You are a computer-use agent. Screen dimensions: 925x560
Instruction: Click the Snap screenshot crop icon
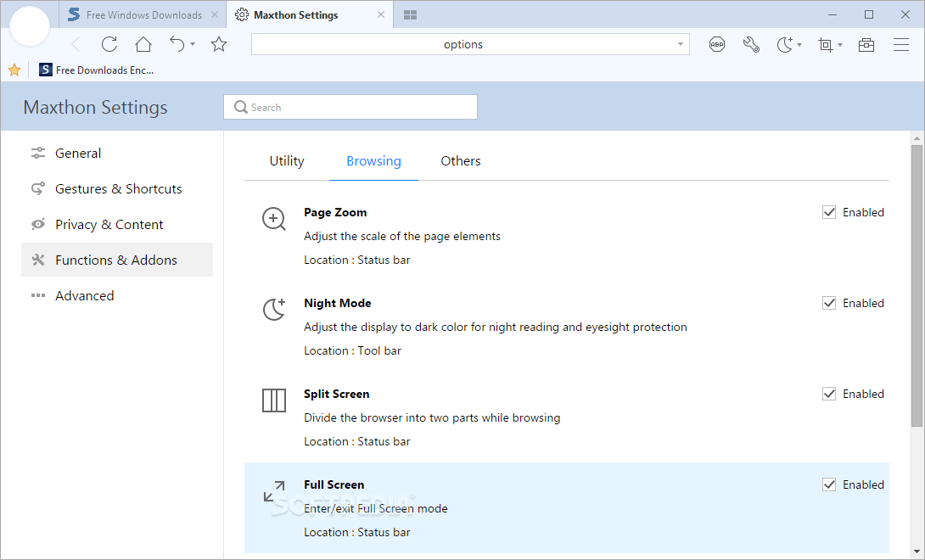click(x=826, y=44)
